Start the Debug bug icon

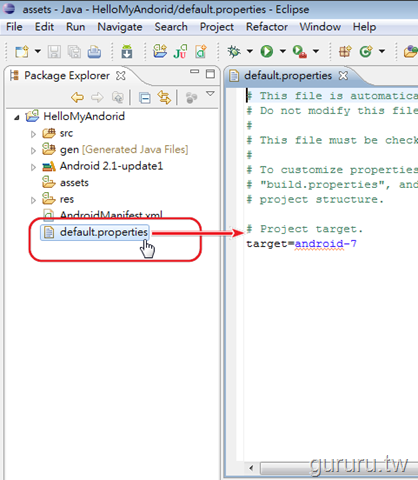[234, 51]
